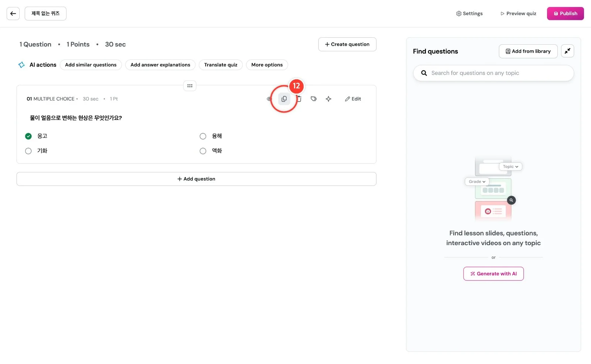The height and width of the screenshot is (364, 591).
Task: Open tags for question 01
Action: [314, 99]
